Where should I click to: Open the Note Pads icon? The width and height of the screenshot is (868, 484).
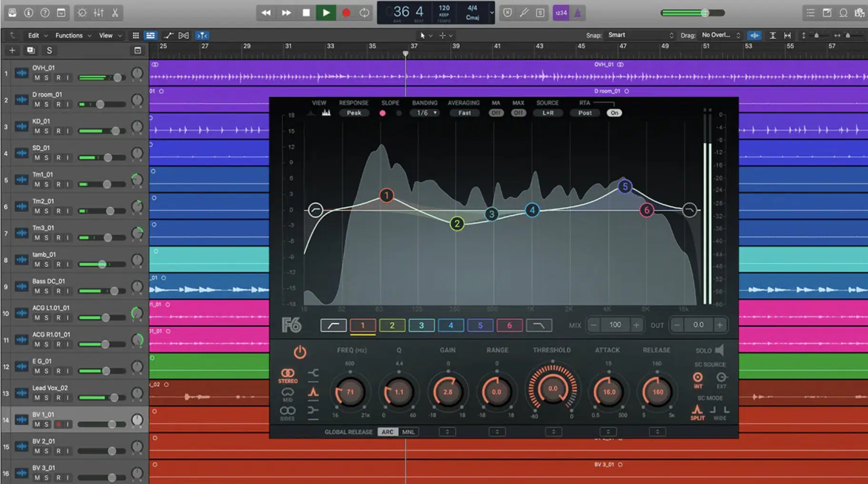click(x=827, y=13)
